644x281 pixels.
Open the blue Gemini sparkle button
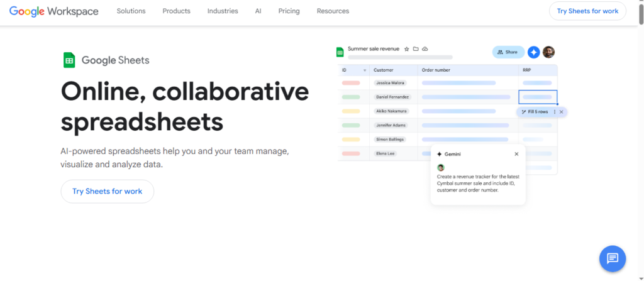(x=533, y=52)
